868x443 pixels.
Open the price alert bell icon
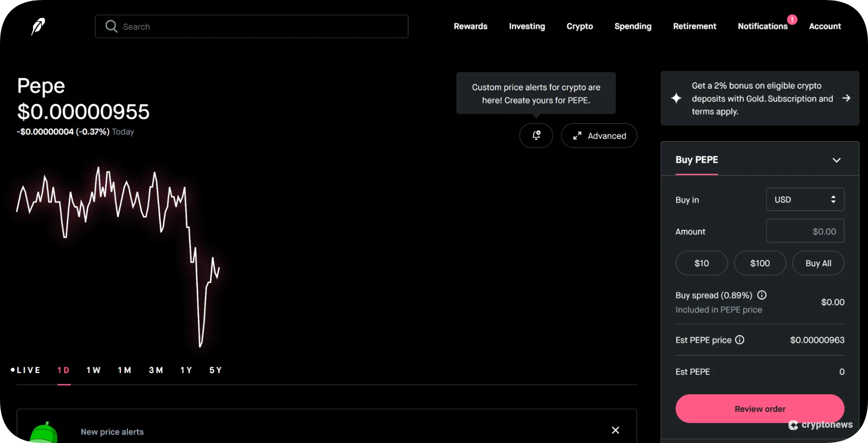point(536,136)
